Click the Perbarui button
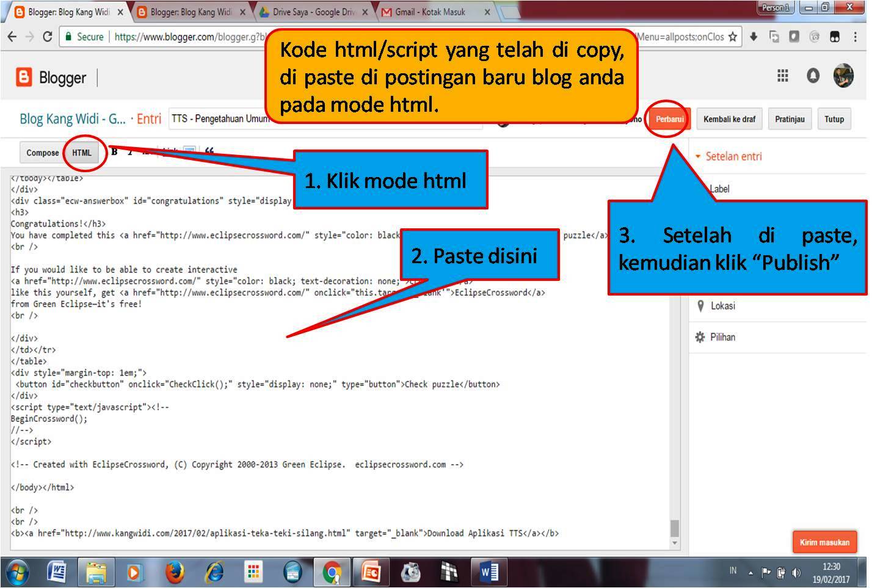This screenshot has height=588, width=872. coord(669,119)
